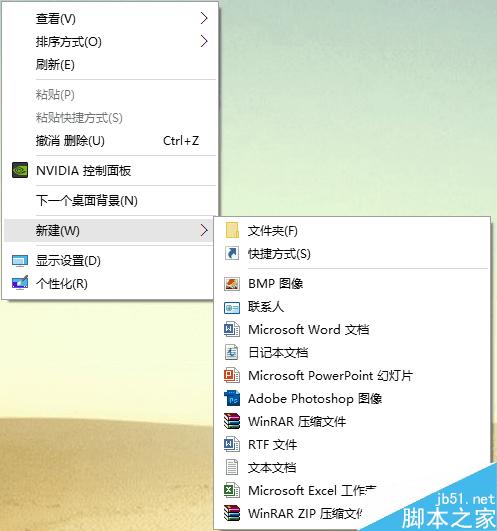This screenshot has height=531, width=497.
Task: Choose 撤消 删除(U) to undo delete
Action: [110, 141]
